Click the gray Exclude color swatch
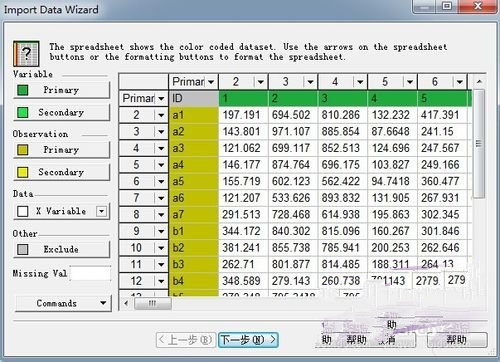This screenshot has height=362, width=500. pos(23,249)
